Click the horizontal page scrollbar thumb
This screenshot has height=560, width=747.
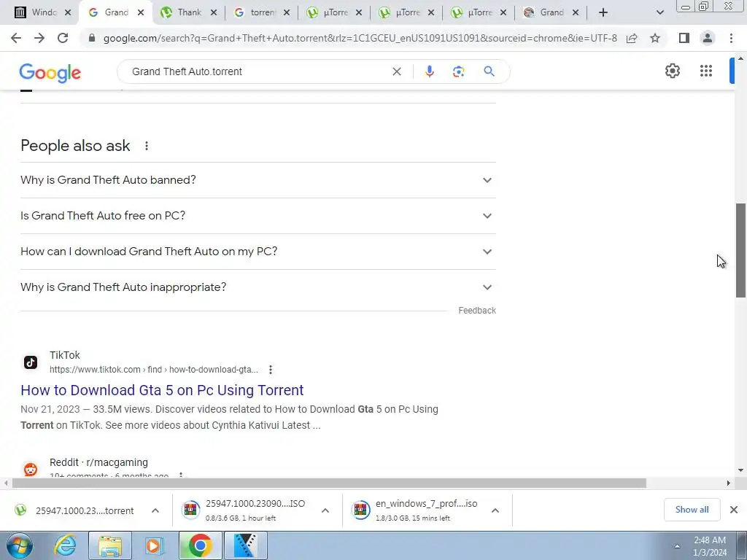(x=329, y=483)
